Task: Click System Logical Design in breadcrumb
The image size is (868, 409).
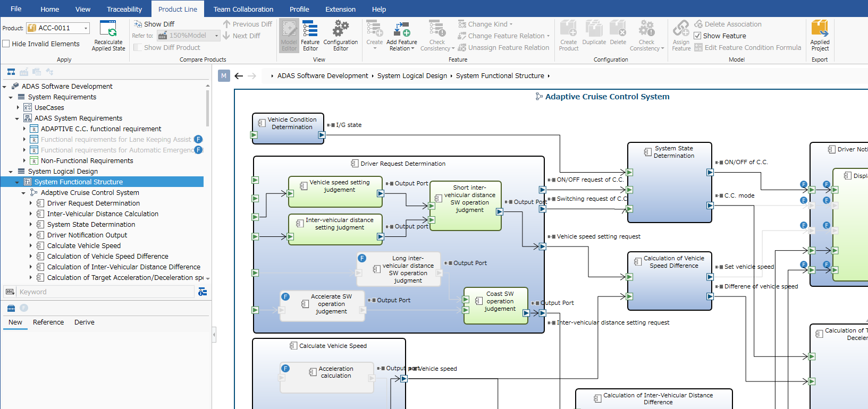Action: coord(412,76)
